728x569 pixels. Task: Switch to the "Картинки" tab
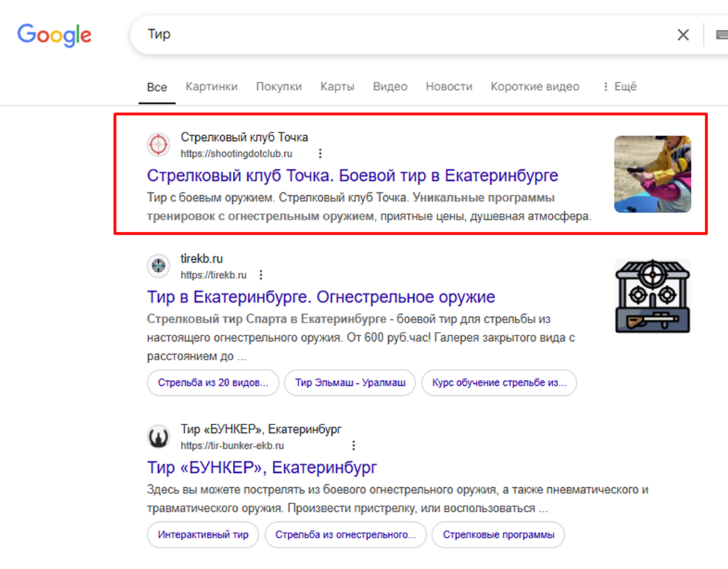(x=212, y=87)
